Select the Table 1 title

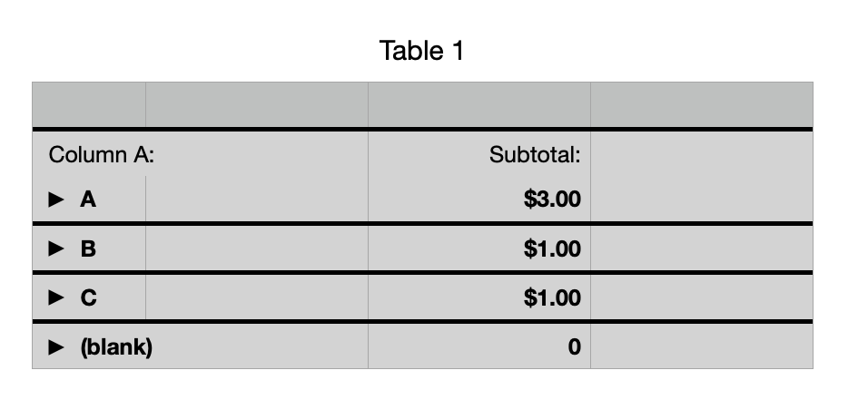tap(422, 50)
